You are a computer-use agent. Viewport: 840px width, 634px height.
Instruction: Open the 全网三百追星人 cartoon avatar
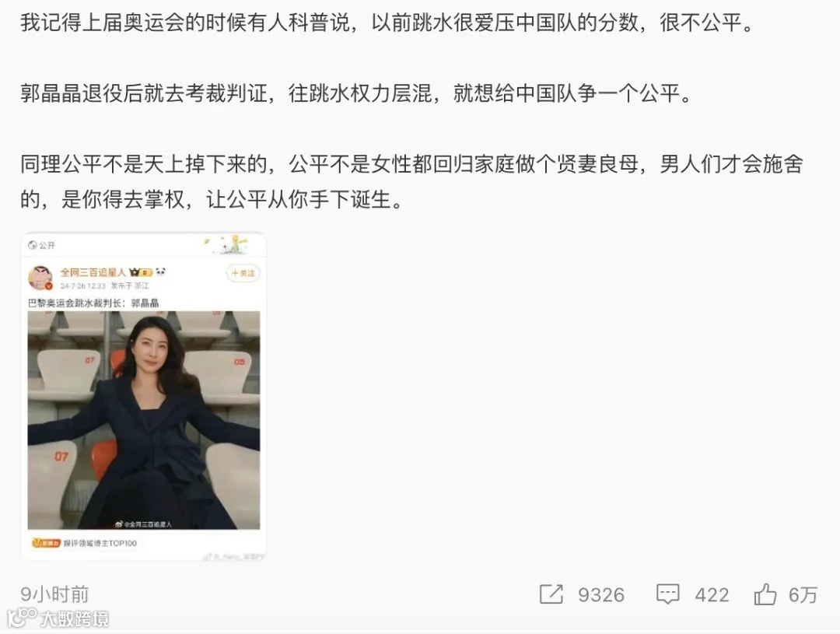(x=40, y=277)
